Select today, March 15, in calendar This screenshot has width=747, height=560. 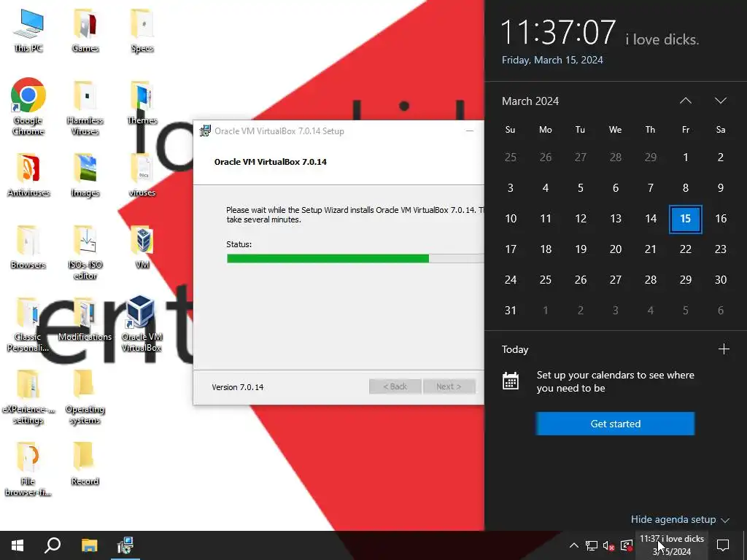tap(686, 219)
